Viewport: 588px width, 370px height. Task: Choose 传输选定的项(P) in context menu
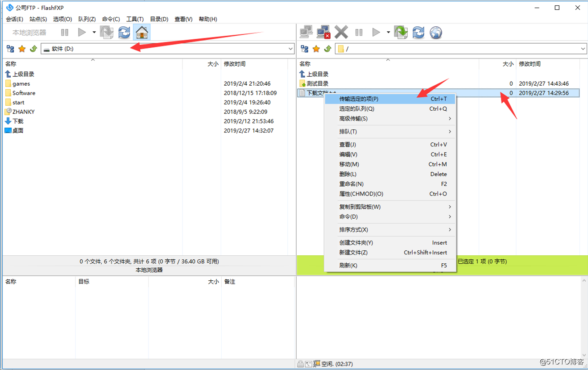click(390, 99)
